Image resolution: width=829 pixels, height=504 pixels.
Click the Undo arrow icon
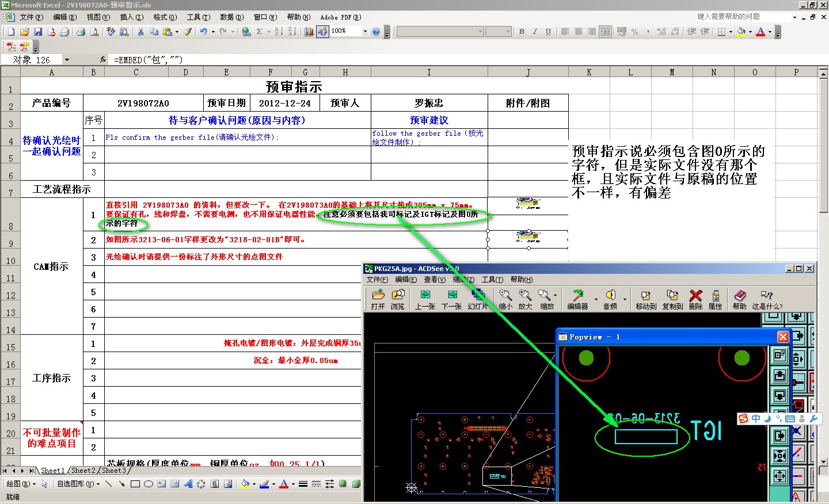click(x=203, y=32)
